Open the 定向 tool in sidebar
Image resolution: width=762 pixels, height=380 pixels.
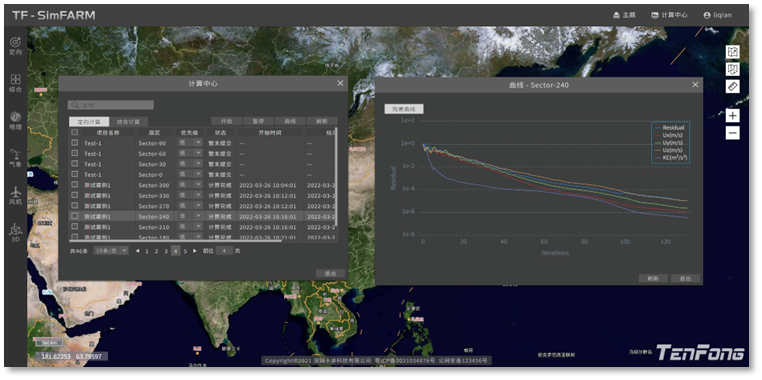point(16,45)
